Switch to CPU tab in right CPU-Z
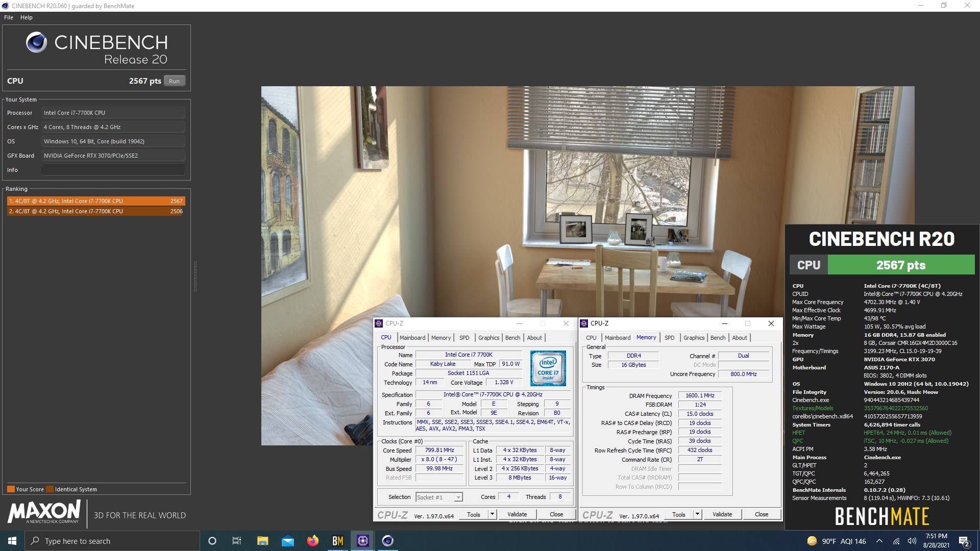The height and width of the screenshot is (551, 980). click(591, 338)
